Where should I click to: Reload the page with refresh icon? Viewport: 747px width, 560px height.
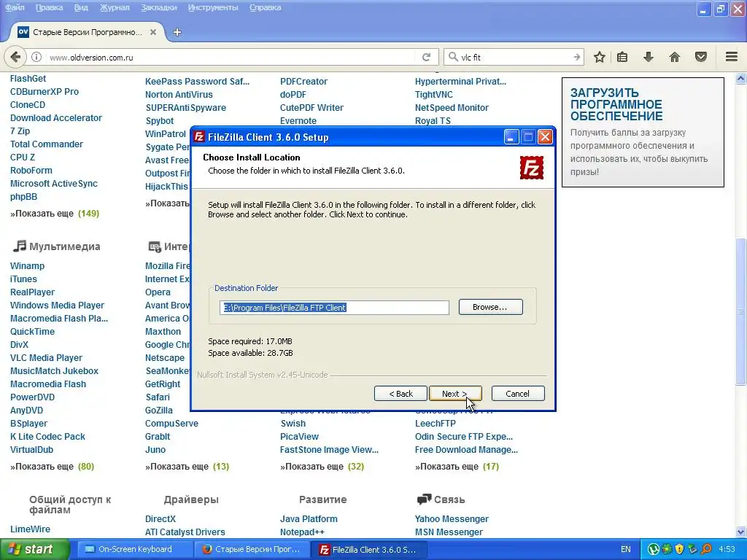click(426, 57)
